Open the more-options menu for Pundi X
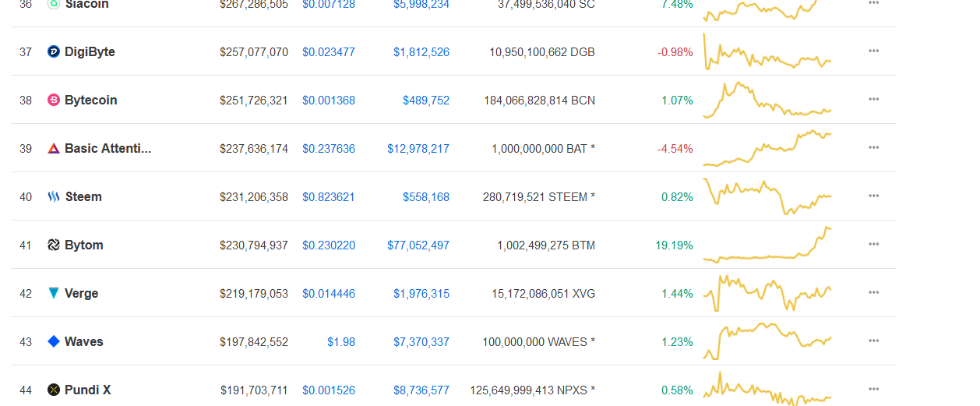The height and width of the screenshot is (406, 980). (x=873, y=390)
